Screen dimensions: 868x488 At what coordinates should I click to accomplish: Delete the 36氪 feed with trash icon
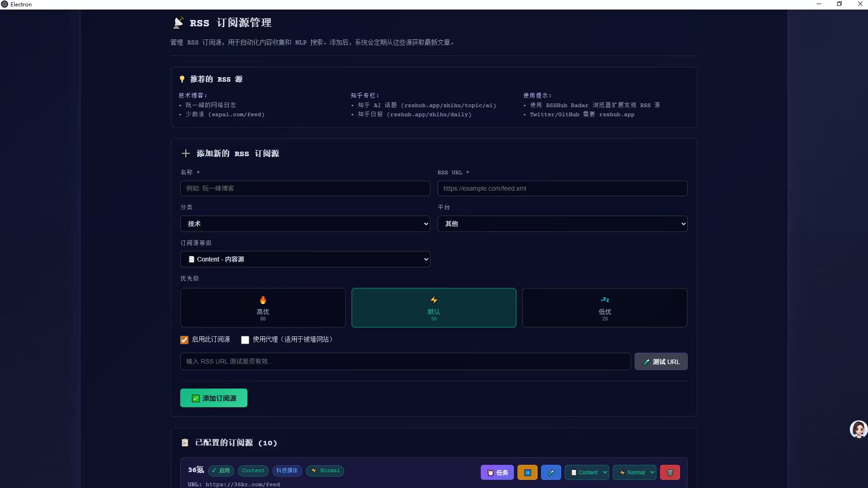pos(670,472)
